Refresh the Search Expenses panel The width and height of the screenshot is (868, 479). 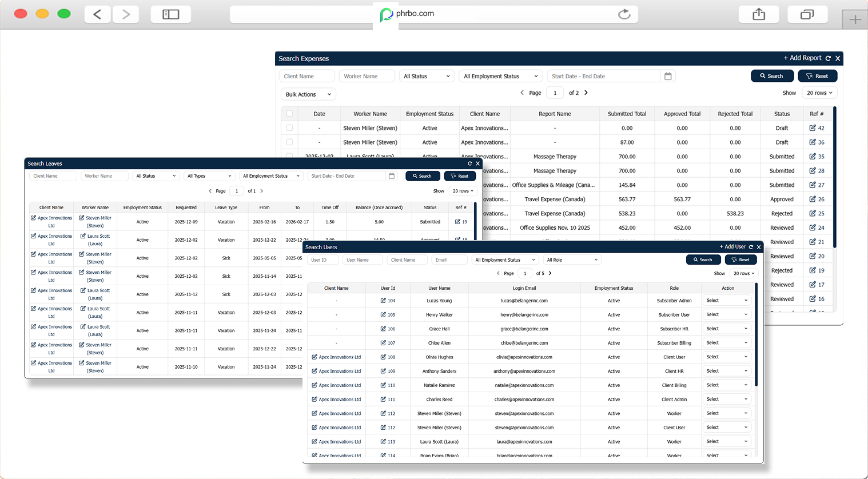point(829,58)
